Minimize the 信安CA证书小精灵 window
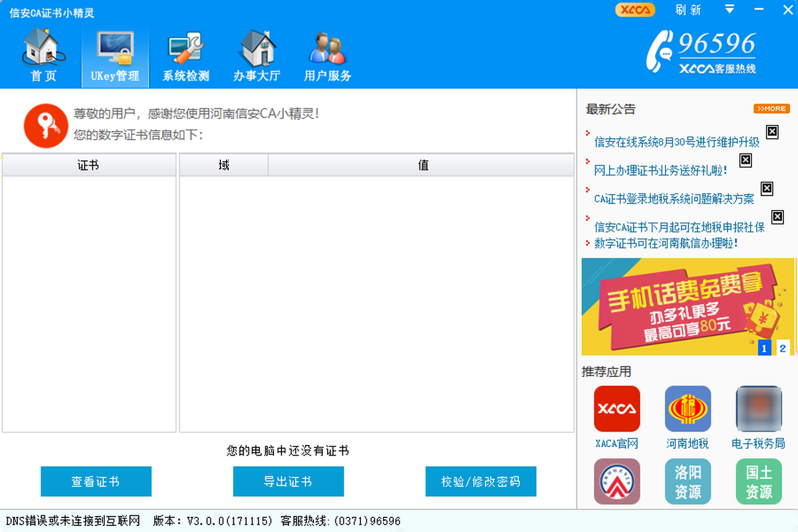 click(x=759, y=9)
